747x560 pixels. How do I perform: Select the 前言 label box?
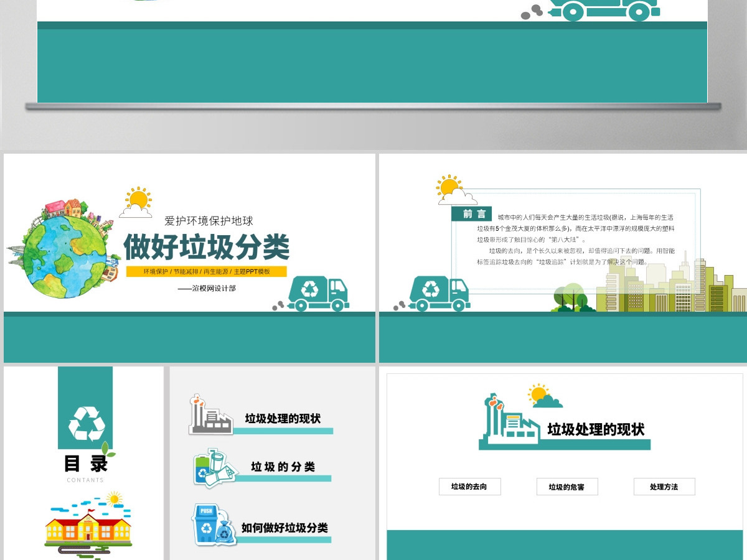click(471, 214)
